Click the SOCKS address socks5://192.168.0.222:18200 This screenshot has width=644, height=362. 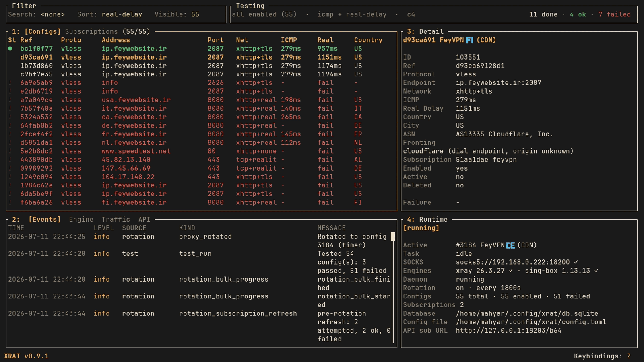513,262
